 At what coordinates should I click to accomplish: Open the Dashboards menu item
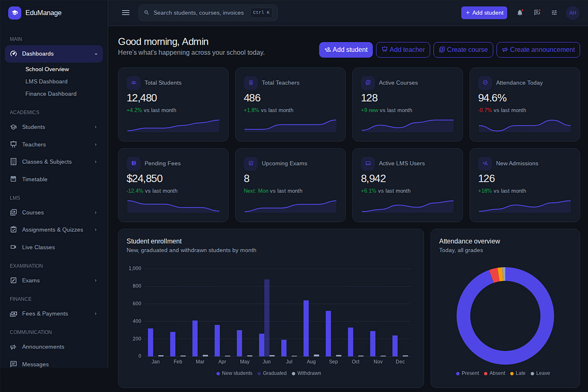pos(54,54)
